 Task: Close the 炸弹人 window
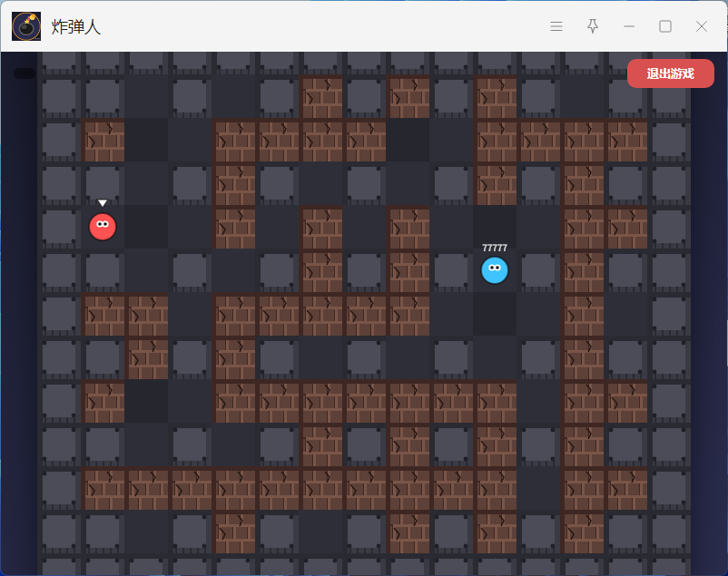coord(702,26)
